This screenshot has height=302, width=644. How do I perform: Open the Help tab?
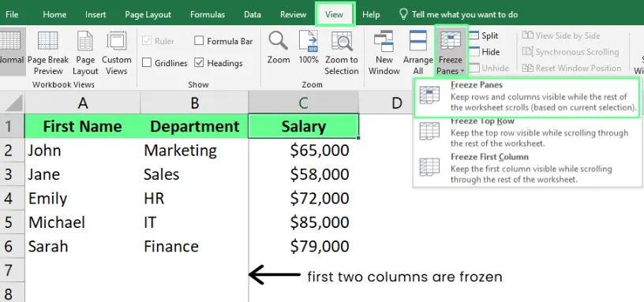[371, 14]
